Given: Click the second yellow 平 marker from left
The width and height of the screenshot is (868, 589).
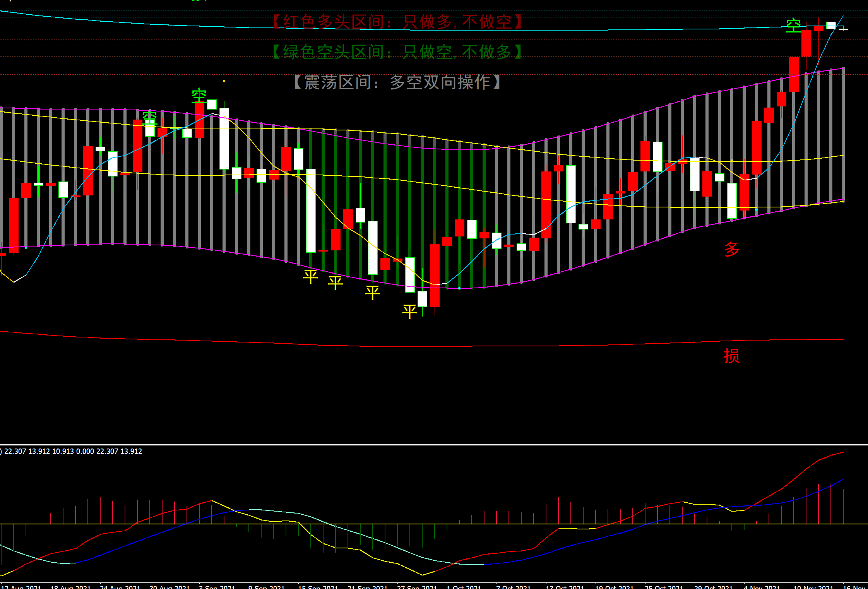Looking at the screenshot, I should [335, 283].
